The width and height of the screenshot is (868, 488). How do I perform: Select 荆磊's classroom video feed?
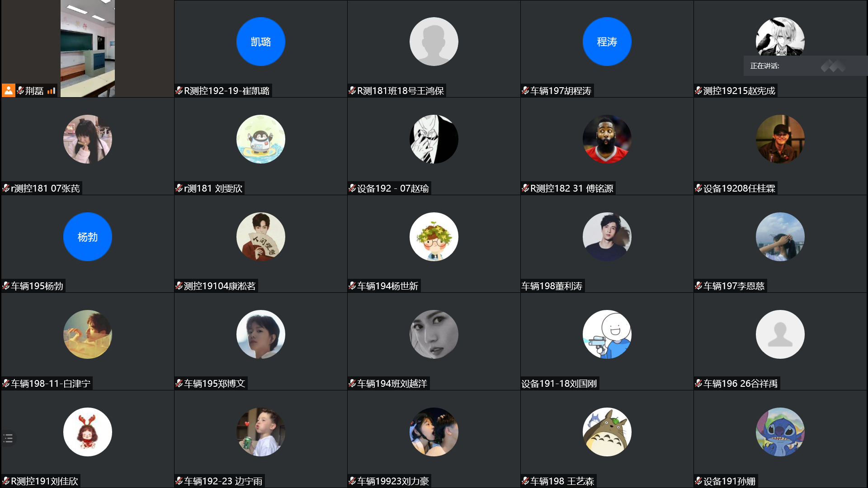(88, 48)
